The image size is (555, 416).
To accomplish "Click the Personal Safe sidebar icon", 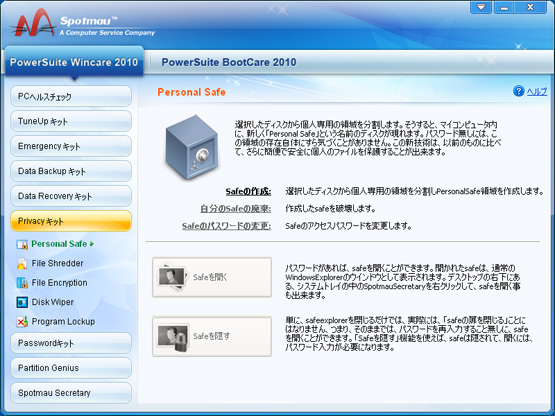I will 22,244.
